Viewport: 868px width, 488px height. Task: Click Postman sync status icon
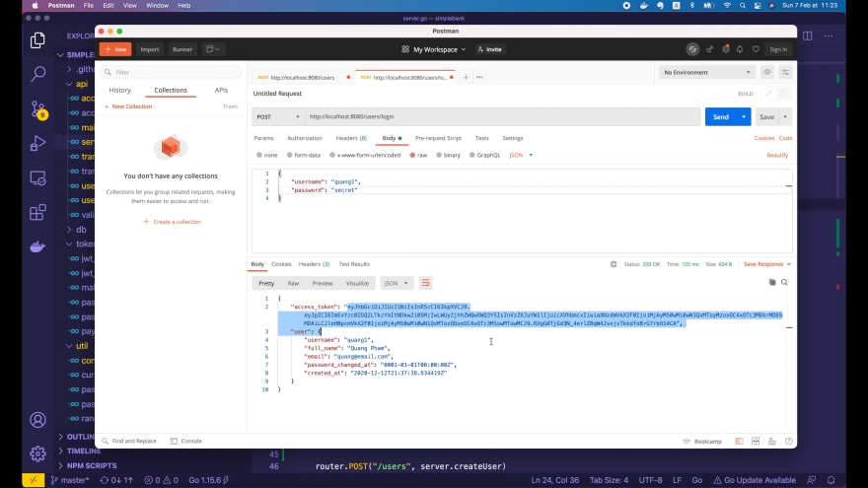click(x=692, y=49)
